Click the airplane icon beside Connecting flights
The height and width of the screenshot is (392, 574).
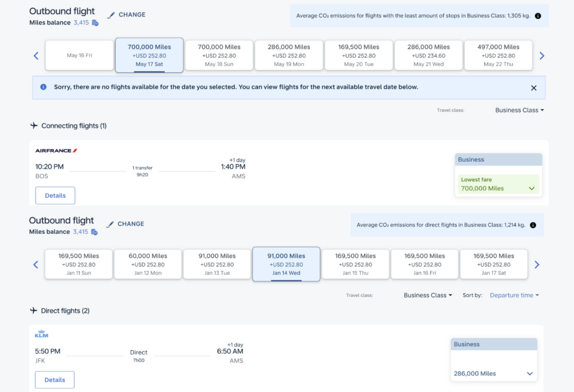34,125
